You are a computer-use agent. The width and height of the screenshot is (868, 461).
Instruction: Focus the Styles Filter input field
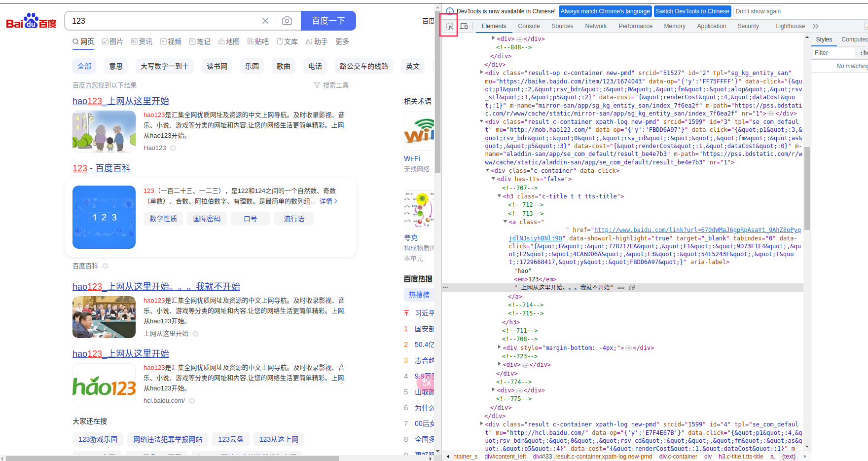pos(833,53)
